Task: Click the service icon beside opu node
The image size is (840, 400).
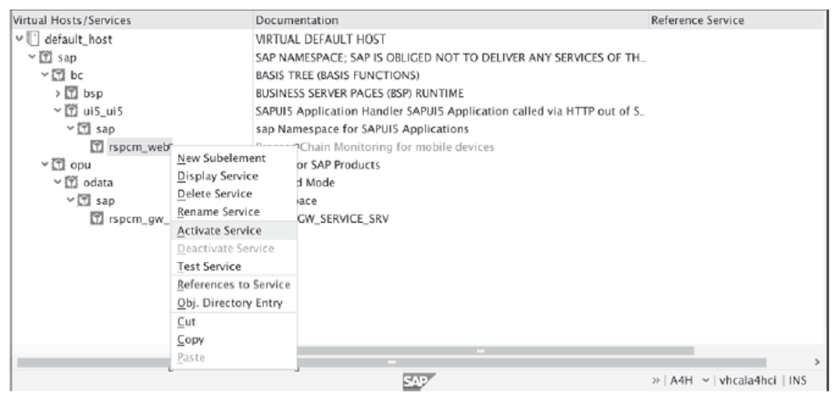Action: (59, 165)
